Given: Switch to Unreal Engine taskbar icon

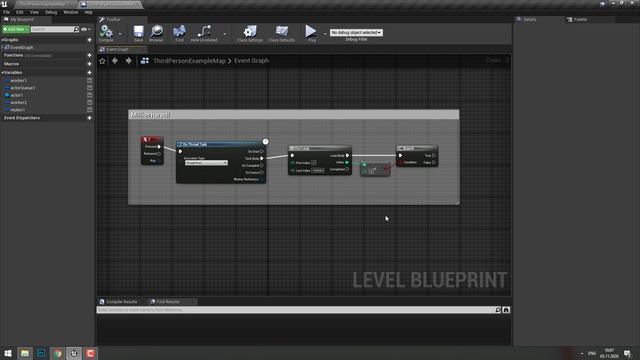Looking at the screenshot, I should [x=74, y=353].
